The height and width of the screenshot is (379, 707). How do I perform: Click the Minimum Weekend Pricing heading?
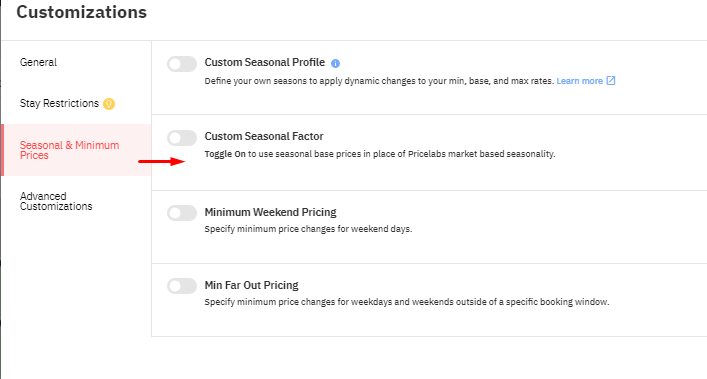pyautogui.click(x=271, y=212)
